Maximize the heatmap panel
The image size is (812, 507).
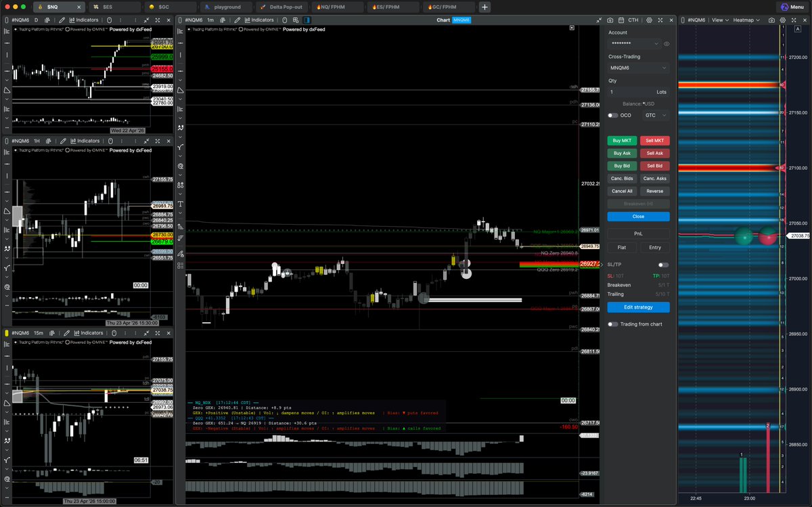click(794, 20)
